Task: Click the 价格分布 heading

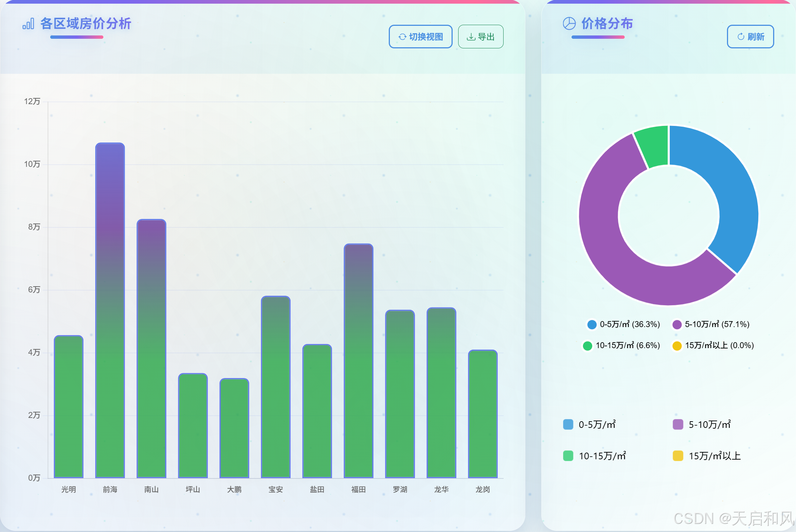Action: (x=607, y=24)
